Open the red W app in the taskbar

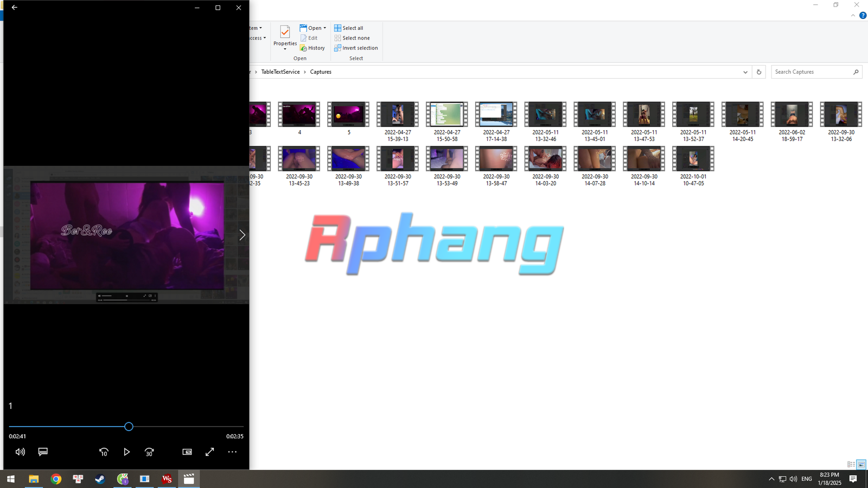pos(167,479)
